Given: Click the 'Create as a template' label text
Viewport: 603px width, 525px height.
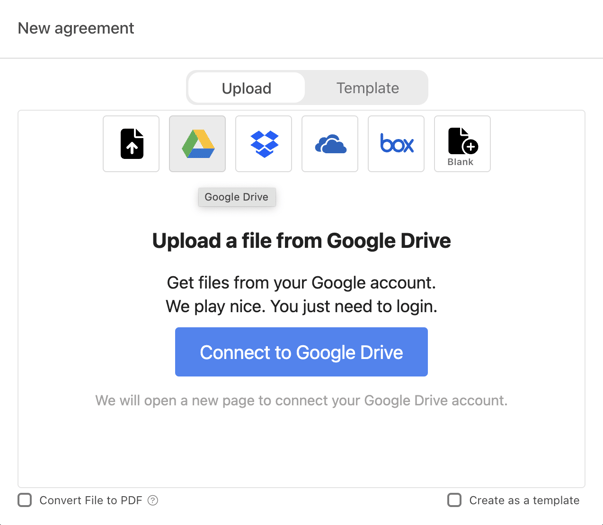Looking at the screenshot, I should point(524,500).
